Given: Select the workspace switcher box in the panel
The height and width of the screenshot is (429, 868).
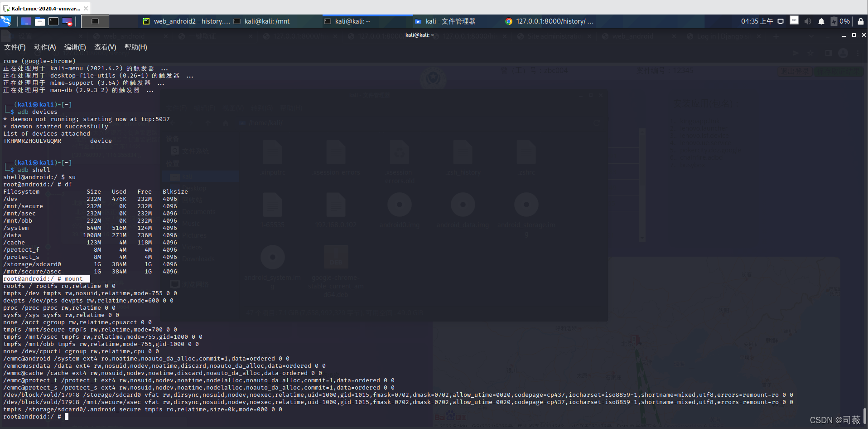Looking at the screenshot, I should [95, 21].
